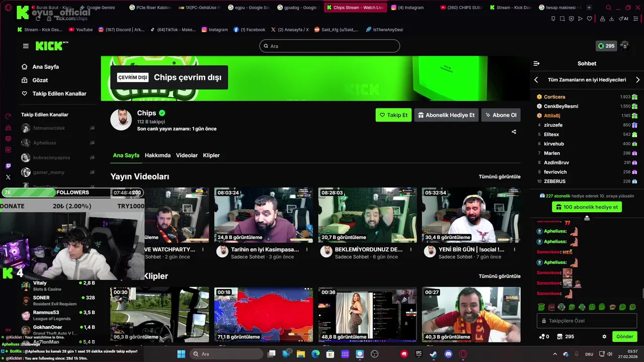Screen dimensions: 644x362
Task: Click the Opera downloads arrow icon
Action: (611, 19)
